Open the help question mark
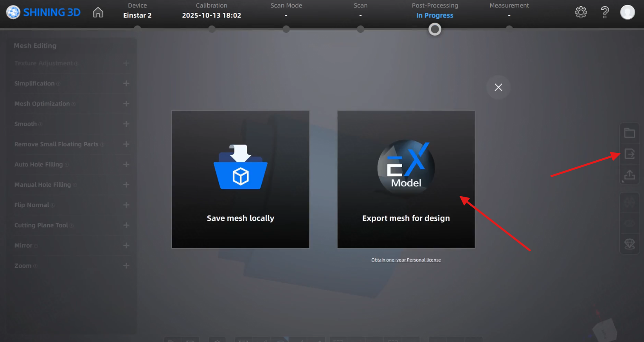This screenshot has width=644, height=342. [x=604, y=12]
